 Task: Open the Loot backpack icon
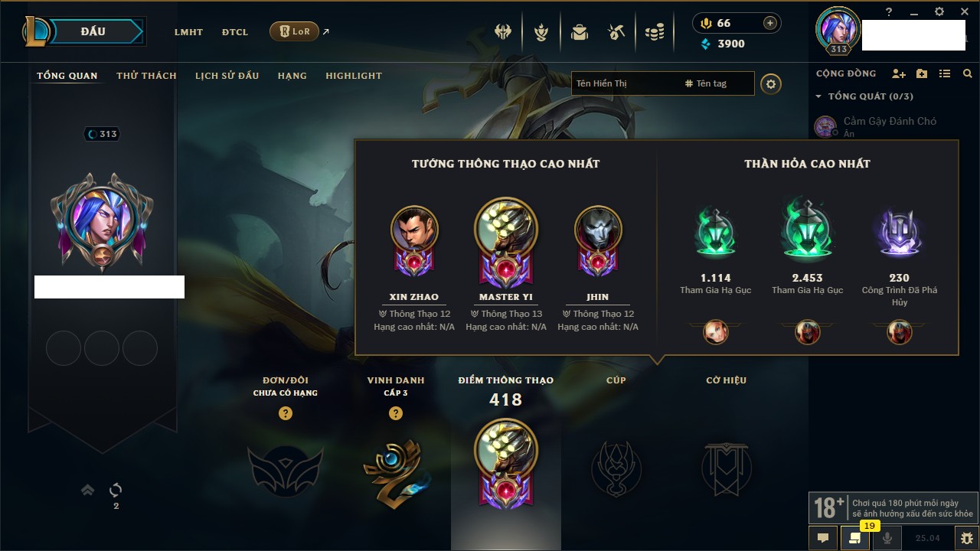pyautogui.click(x=580, y=32)
